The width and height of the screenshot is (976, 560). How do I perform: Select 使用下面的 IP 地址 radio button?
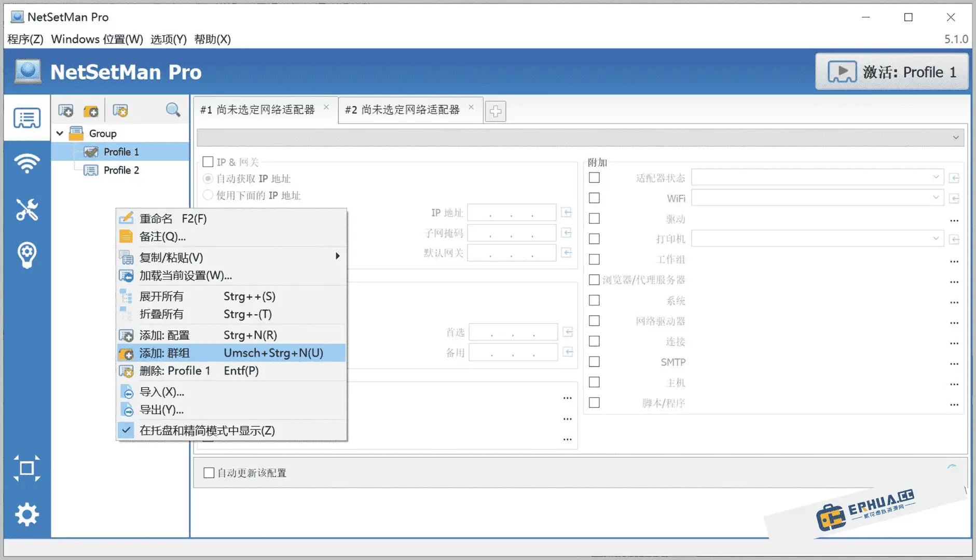pyautogui.click(x=208, y=195)
